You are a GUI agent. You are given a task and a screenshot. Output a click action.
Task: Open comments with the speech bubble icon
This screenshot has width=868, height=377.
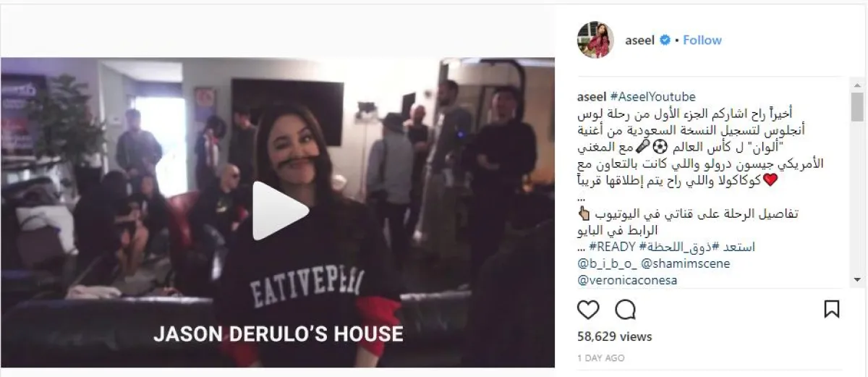tap(625, 310)
